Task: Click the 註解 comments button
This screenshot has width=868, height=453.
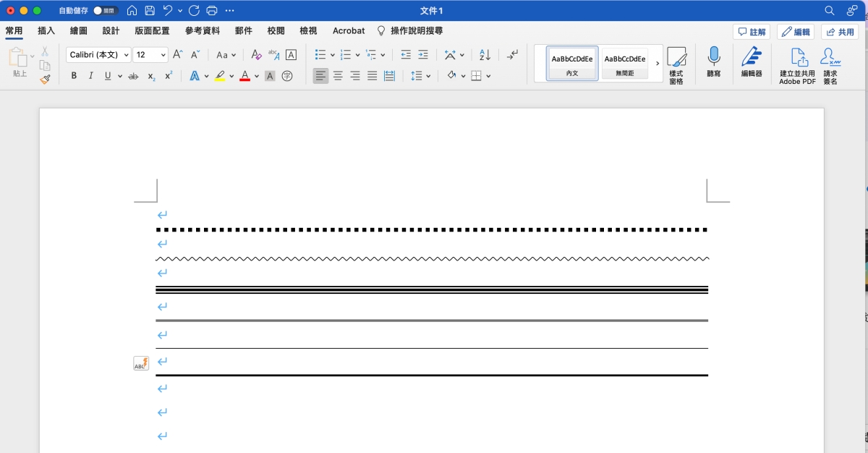Action: tap(751, 32)
